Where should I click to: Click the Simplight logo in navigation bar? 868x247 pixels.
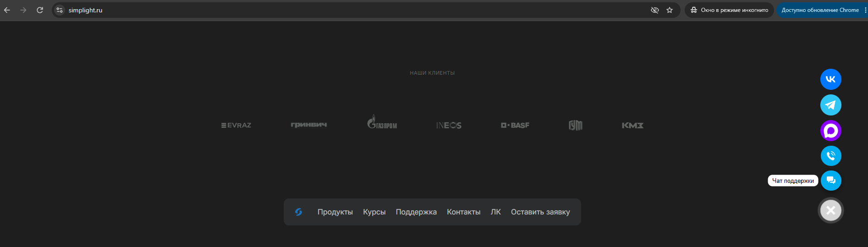click(298, 212)
